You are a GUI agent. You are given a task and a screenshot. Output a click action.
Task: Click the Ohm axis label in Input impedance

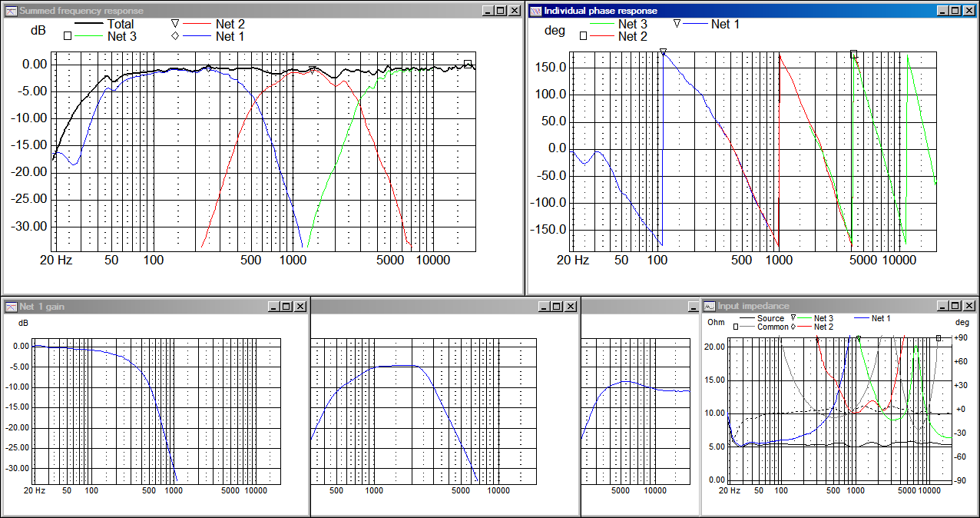[716, 322]
